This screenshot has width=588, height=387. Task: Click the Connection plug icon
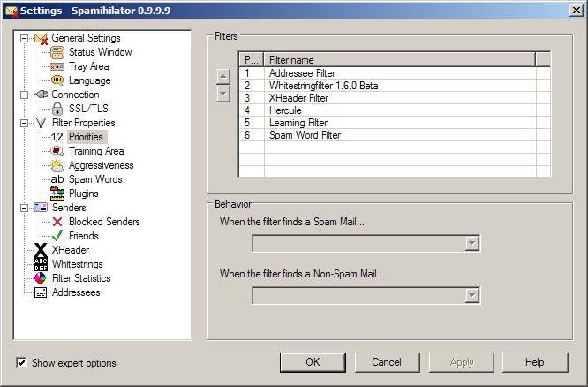(41, 95)
